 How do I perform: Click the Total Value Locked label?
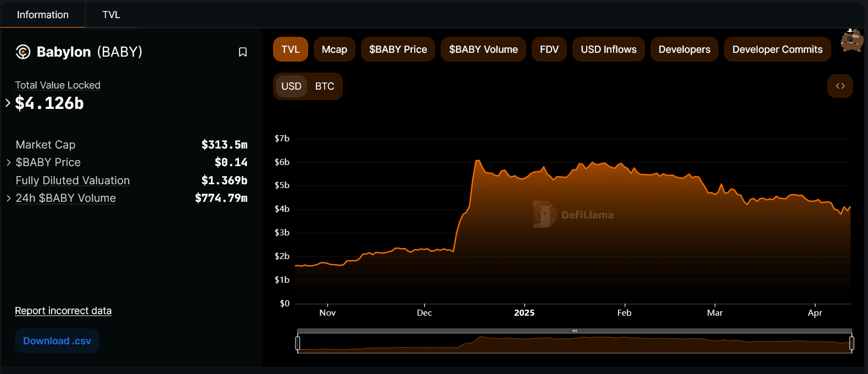(58, 85)
